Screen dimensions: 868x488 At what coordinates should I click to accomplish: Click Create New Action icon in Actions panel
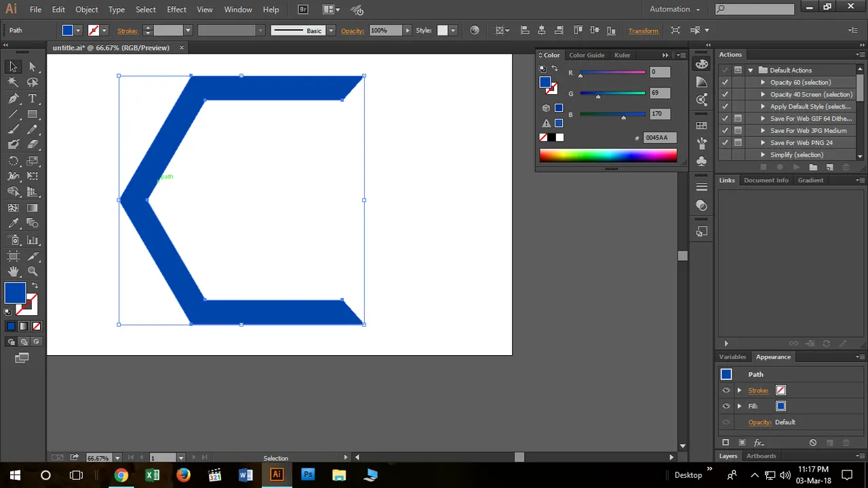point(829,167)
